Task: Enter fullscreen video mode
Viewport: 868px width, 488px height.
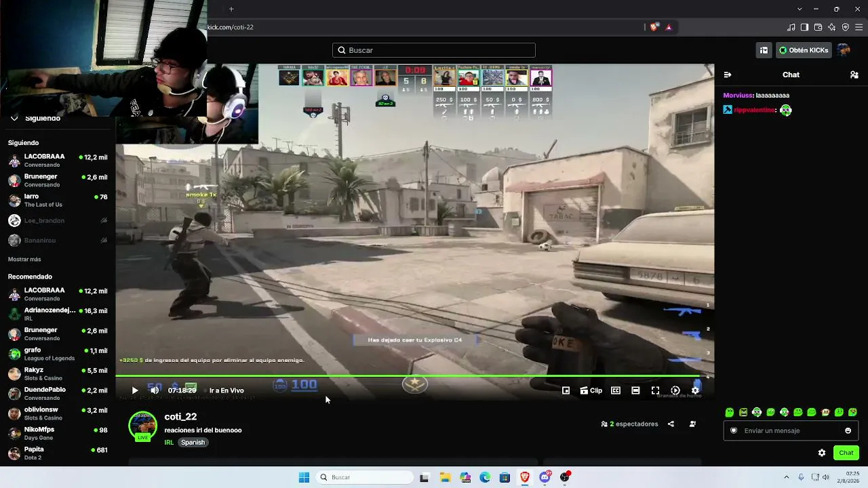Action: [655, 390]
